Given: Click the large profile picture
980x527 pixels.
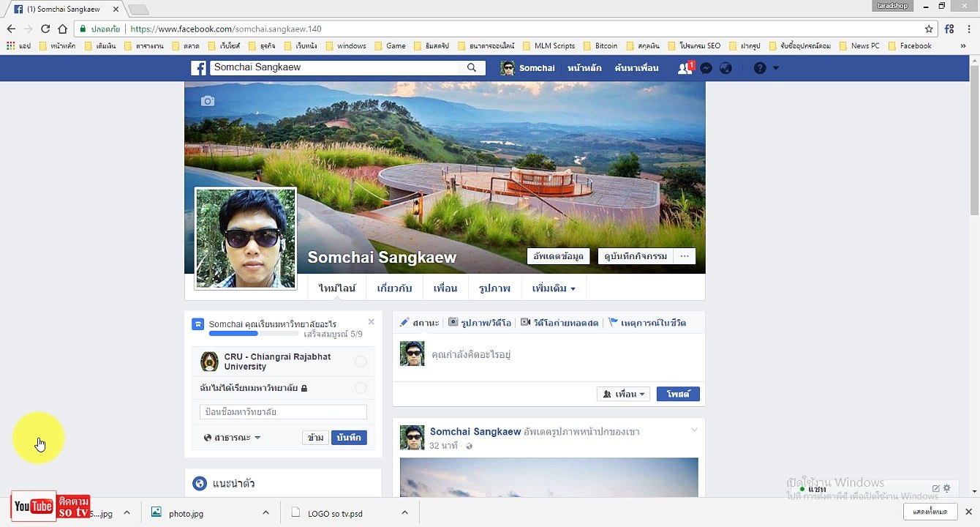Looking at the screenshot, I should (246, 239).
